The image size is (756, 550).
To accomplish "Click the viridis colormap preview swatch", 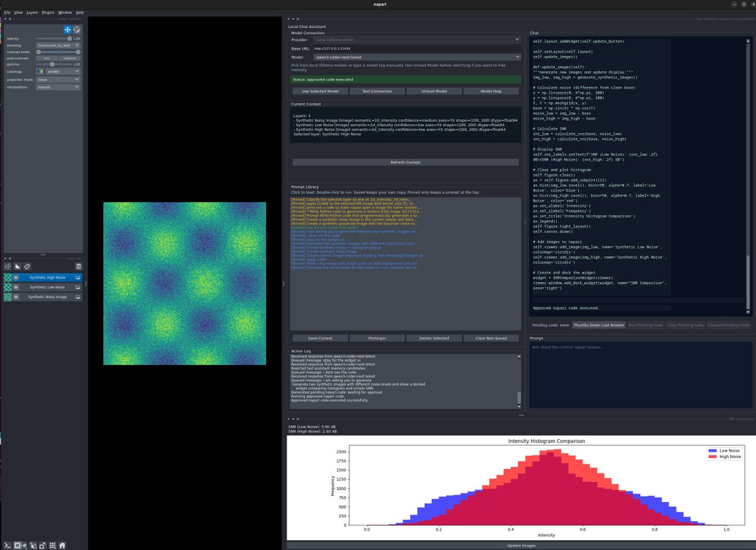I will click(x=41, y=72).
